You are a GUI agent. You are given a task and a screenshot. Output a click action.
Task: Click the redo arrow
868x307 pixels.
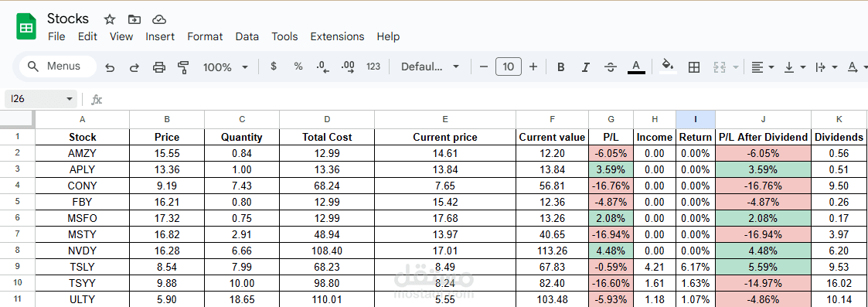pos(134,67)
